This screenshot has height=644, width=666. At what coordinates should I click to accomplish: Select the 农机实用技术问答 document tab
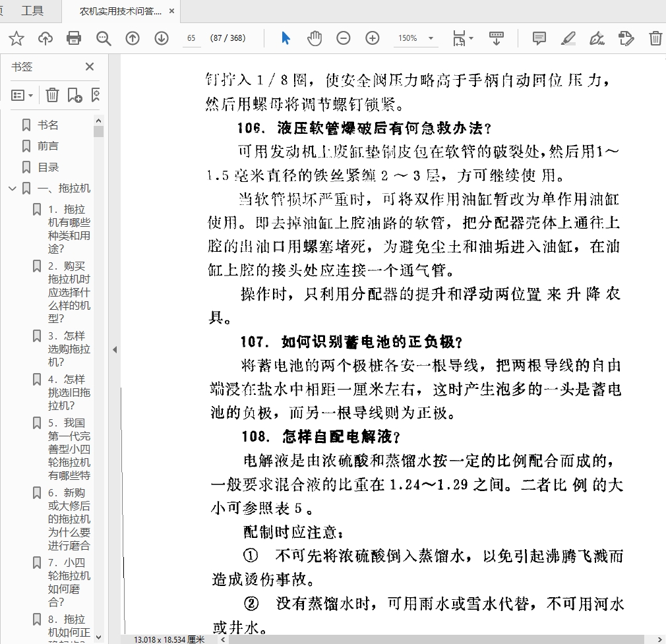(x=120, y=11)
